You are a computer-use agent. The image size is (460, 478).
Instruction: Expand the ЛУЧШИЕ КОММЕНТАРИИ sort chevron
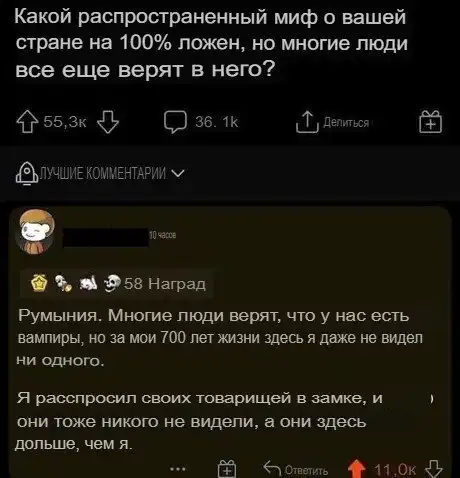click(x=177, y=173)
